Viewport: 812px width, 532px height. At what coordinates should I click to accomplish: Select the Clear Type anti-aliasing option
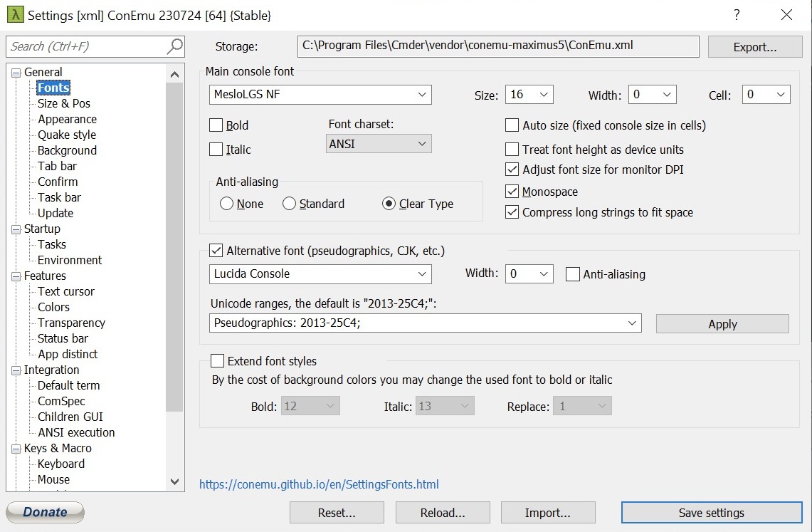pos(389,204)
